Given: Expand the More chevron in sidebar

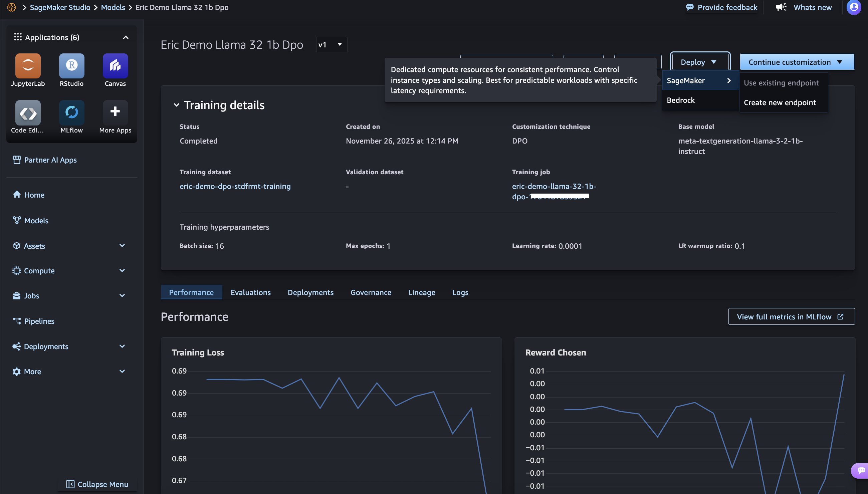Looking at the screenshot, I should pyautogui.click(x=122, y=371).
